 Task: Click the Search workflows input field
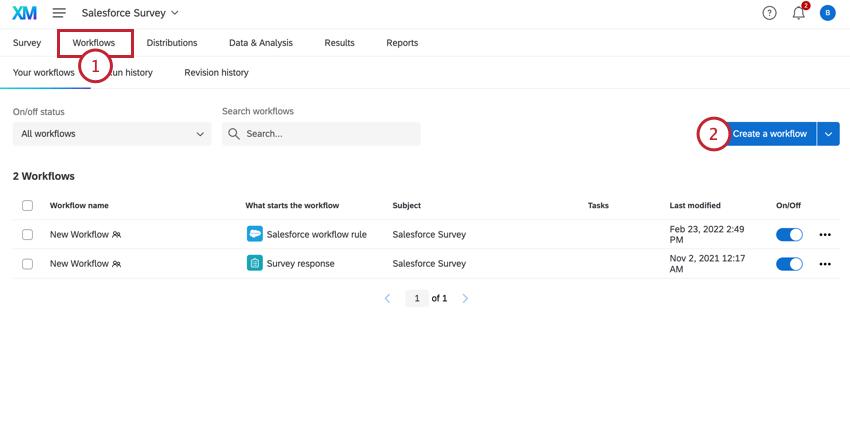click(x=321, y=134)
